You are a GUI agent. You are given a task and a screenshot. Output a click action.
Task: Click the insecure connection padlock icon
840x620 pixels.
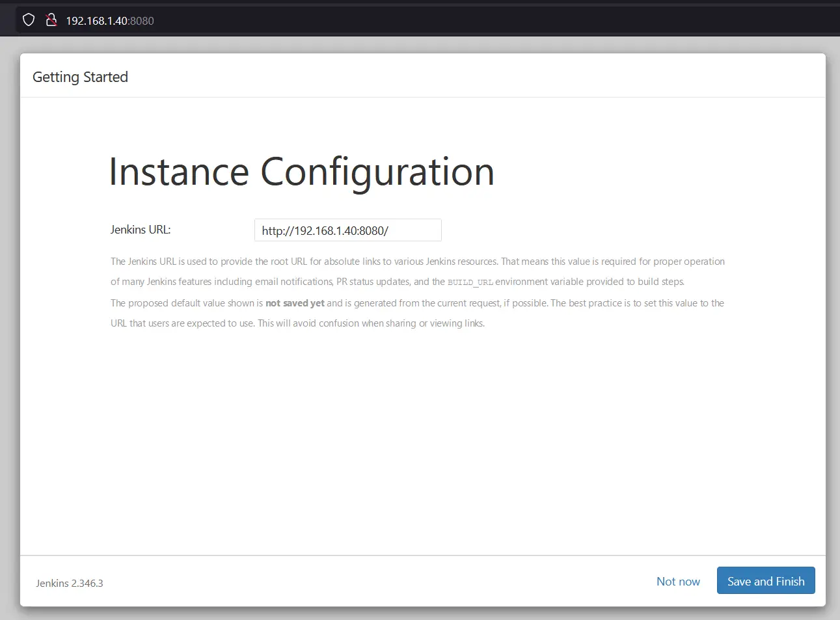[x=51, y=20]
